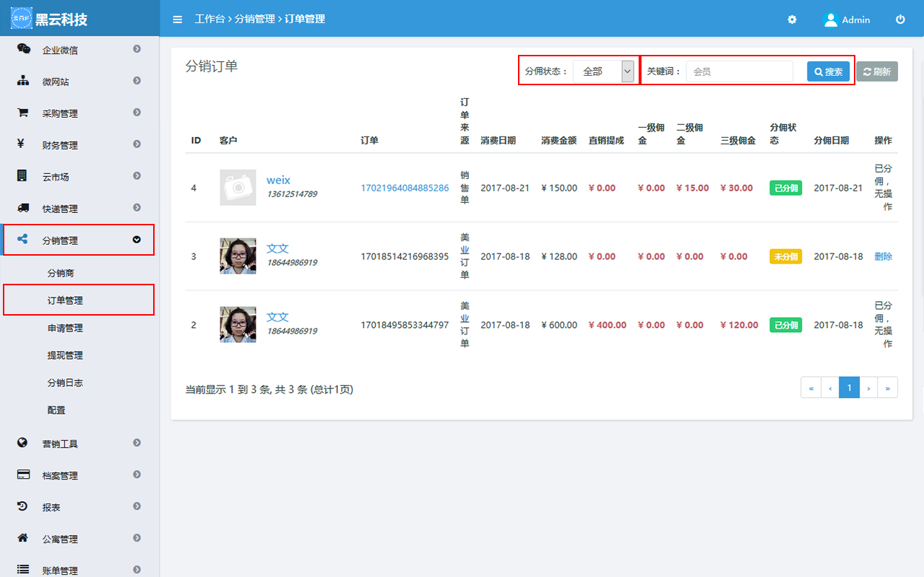Expand the 云市场 menu arrow
This screenshot has width=924, height=577.
click(137, 176)
